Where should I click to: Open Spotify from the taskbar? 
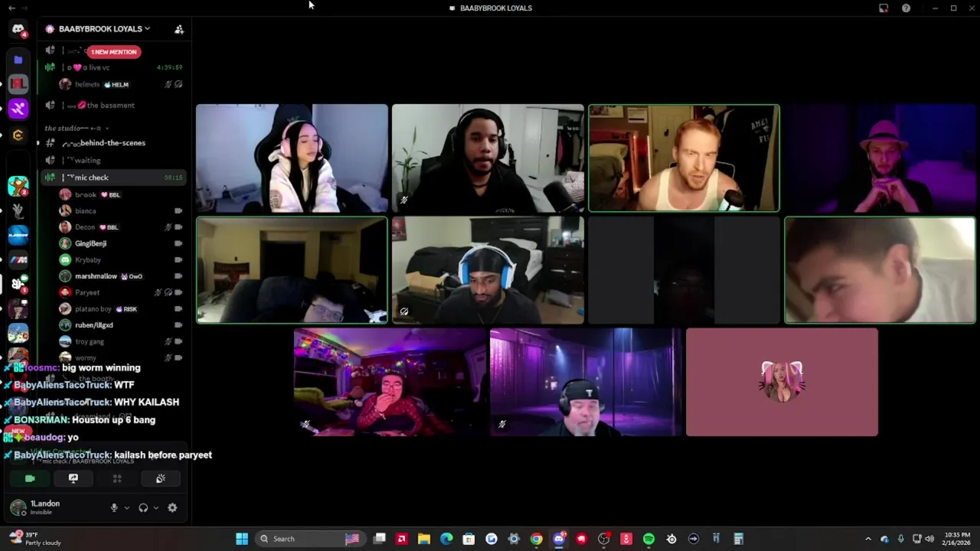[x=648, y=539]
